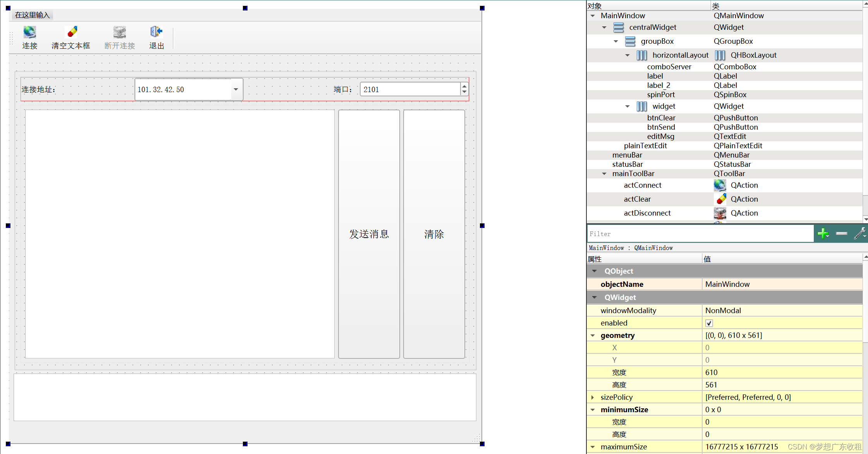
Task: Select spinPort in the object tree
Action: point(661,95)
